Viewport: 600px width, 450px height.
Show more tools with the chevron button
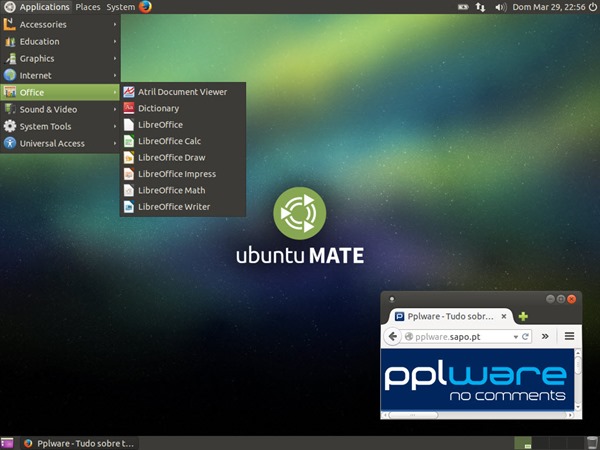(545, 337)
